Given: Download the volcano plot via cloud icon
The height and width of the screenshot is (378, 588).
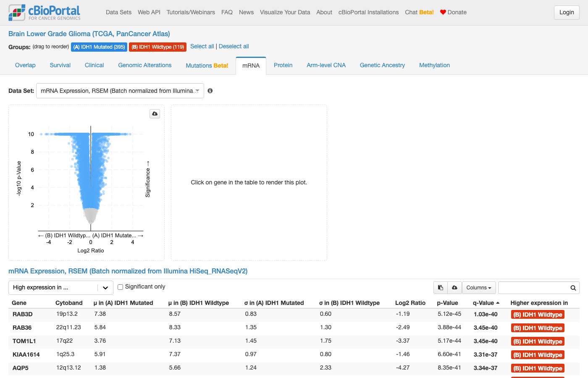Looking at the screenshot, I should (x=155, y=114).
